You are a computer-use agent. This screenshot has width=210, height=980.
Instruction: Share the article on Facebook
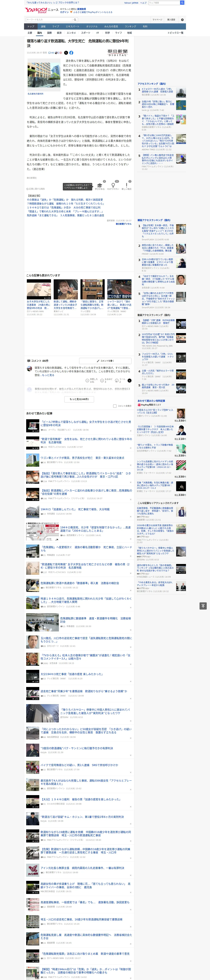[71, 53]
